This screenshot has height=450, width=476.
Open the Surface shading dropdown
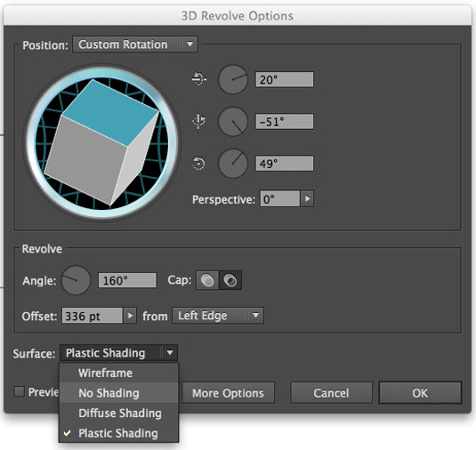click(x=118, y=353)
